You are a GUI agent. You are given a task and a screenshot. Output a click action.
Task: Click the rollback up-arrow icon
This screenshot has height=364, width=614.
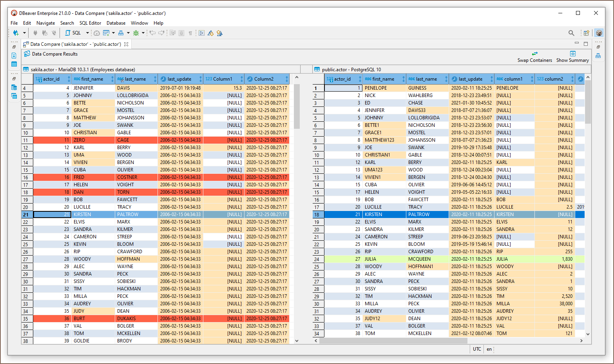(219, 33)
